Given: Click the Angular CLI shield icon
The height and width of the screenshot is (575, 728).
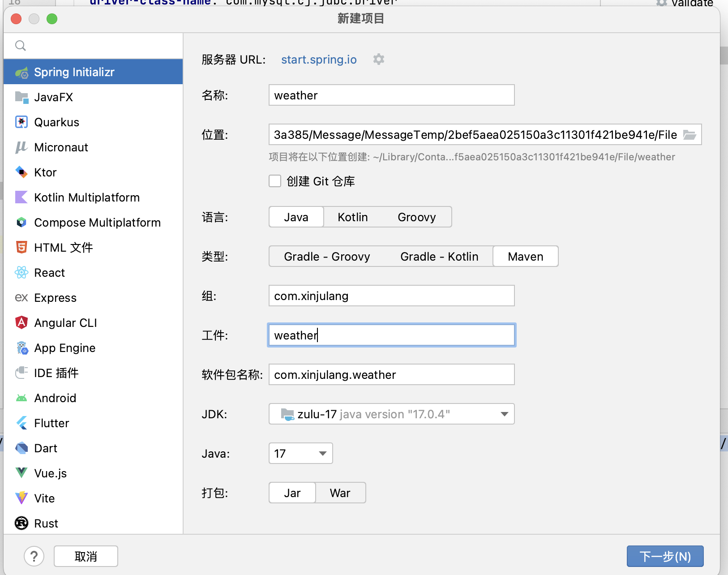Looking at the screenshot, I should 21,323.
